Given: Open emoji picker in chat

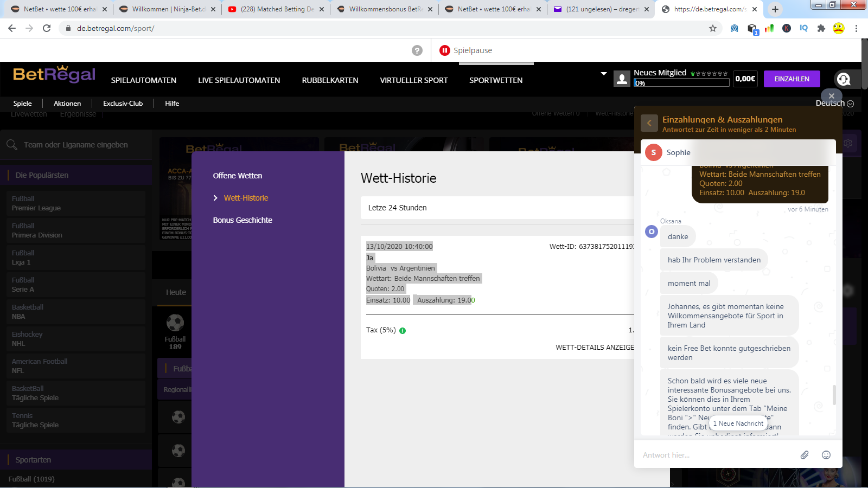Looking at the screenshot, I should (x=826, y=455).
